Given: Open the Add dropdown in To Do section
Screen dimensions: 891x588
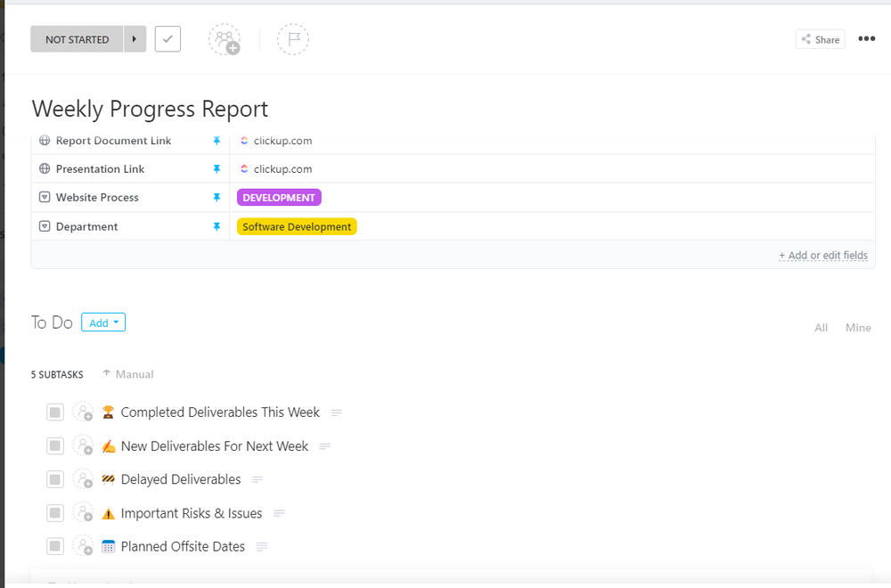Looking at the screenshot, I should click(x=103, y=323).
